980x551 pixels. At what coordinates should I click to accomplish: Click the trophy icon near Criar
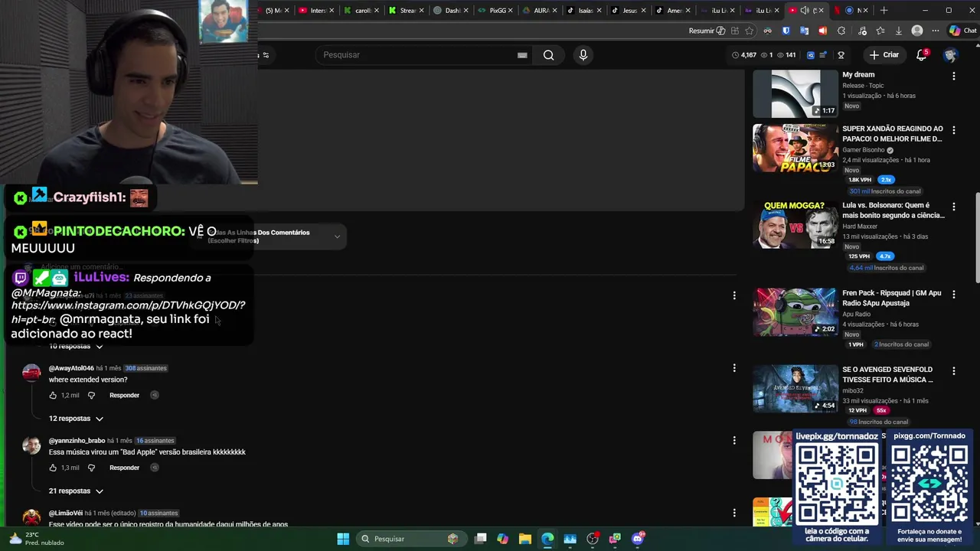point(841,55)
